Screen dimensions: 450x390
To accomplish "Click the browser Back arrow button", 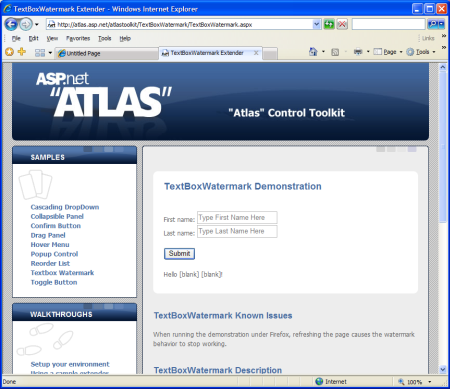I will pyautogui.click(x=11, y=24).
